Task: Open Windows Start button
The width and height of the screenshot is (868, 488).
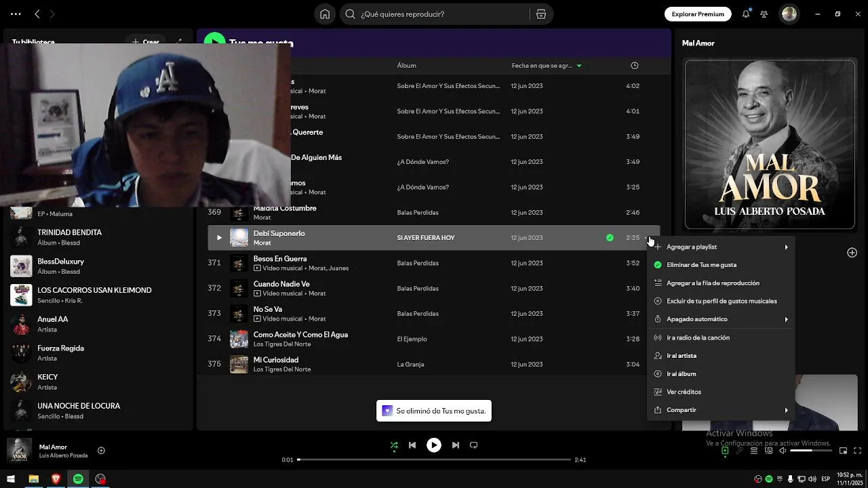Action: 11,479
